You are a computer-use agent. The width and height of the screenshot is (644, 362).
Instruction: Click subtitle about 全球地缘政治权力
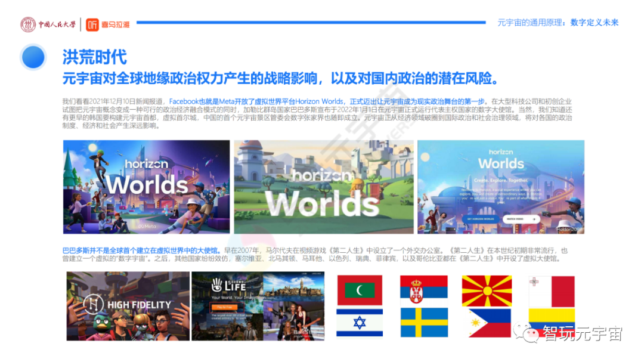pos(280,78)
